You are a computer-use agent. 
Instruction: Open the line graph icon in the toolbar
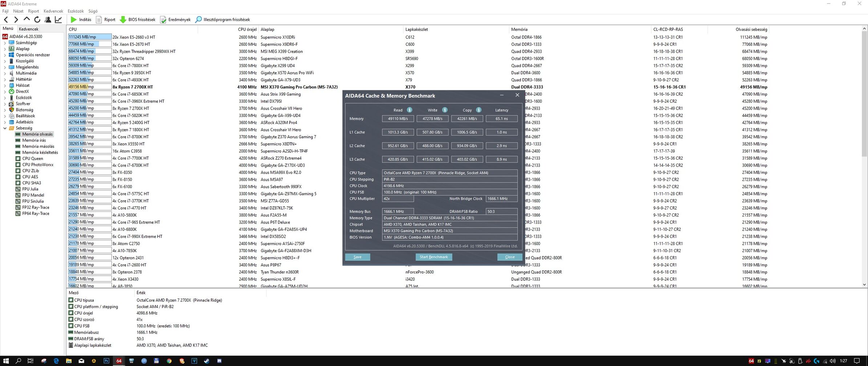(58, 20)
